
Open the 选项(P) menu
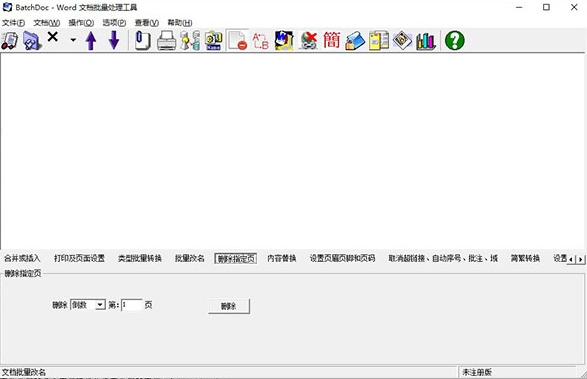(x=114, y=23)
